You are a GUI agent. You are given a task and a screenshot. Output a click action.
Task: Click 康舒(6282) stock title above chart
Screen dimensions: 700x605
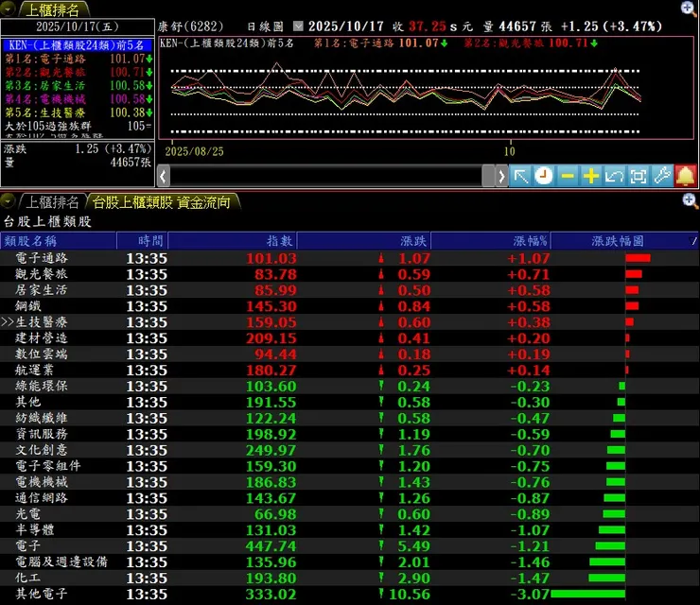coord(190,26)
